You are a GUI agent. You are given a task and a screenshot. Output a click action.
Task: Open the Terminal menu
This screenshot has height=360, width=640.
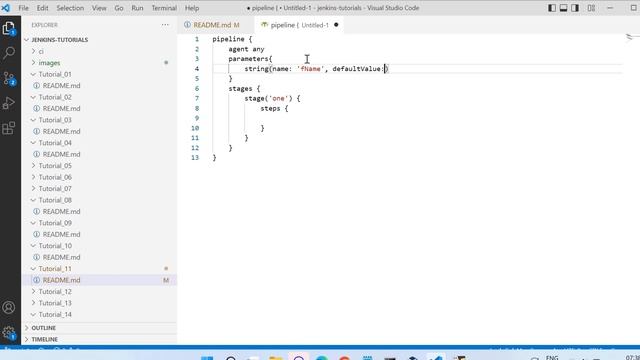click(164, 8)
